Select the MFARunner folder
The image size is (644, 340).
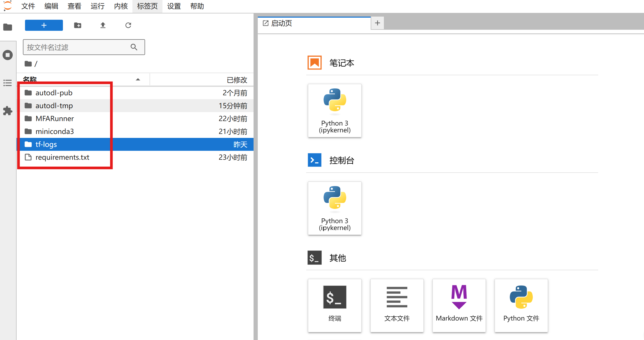[55, 119]
